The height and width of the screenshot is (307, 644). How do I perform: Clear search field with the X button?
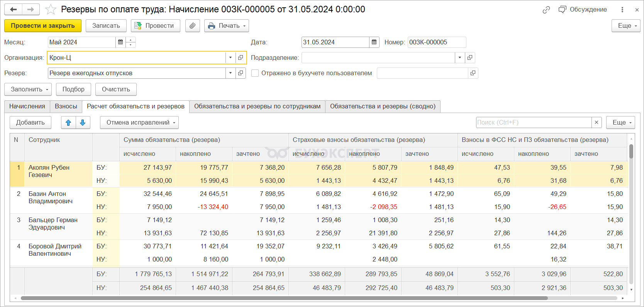coord(597,122)
